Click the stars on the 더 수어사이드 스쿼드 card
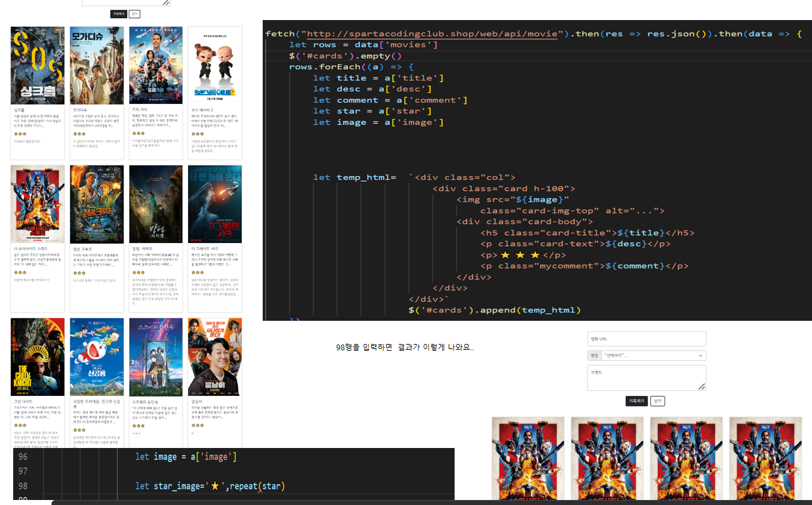The image size is (812, 505). coord(19,272)
